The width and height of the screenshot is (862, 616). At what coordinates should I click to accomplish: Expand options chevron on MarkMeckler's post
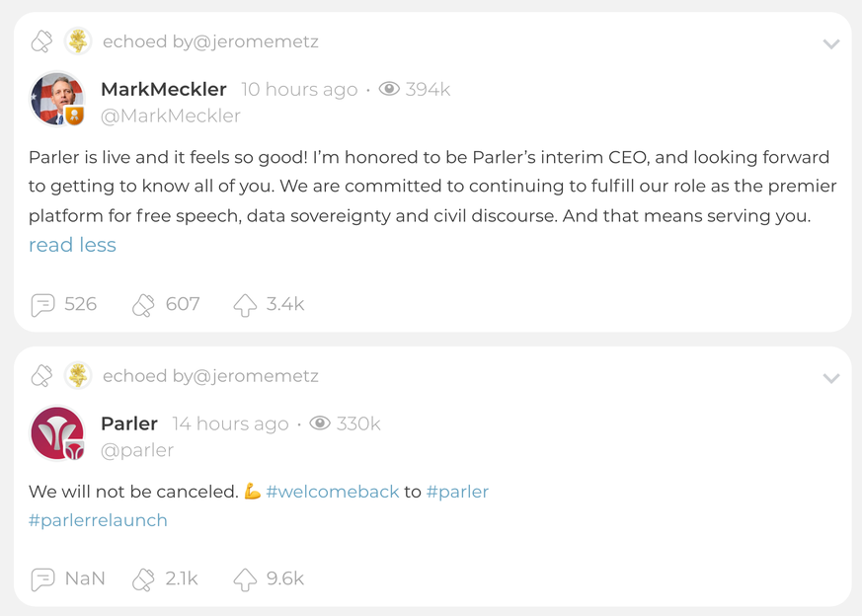tap(831, 43)
